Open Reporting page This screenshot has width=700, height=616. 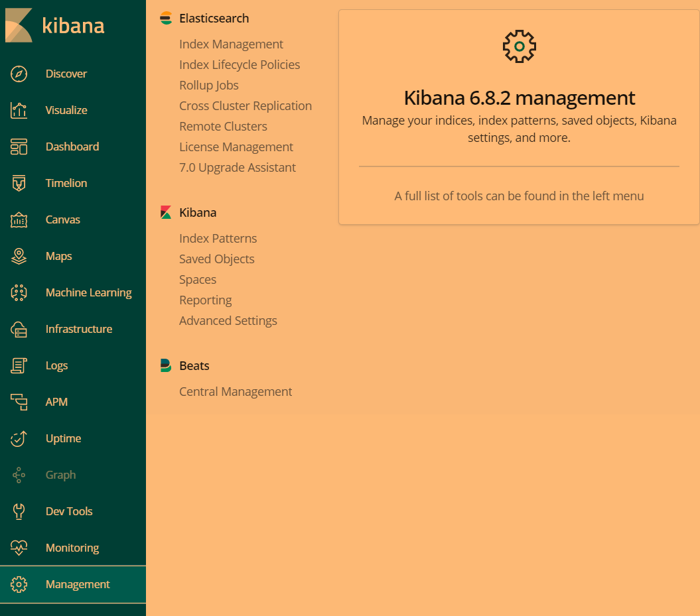[x=206, y=300]
